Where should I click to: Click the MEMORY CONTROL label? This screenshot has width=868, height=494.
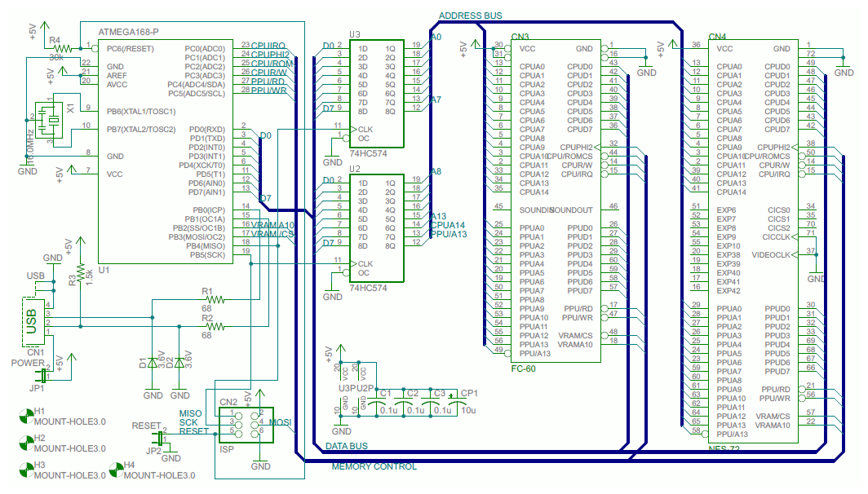pyautogui.click(x=374, y=466)
